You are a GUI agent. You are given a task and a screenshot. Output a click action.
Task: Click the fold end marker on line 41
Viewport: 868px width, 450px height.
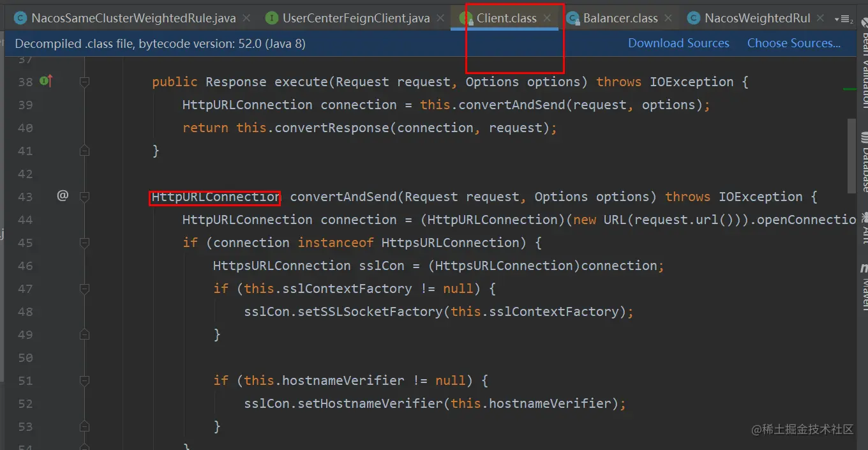pyautogui.click(x=84, y=151)
